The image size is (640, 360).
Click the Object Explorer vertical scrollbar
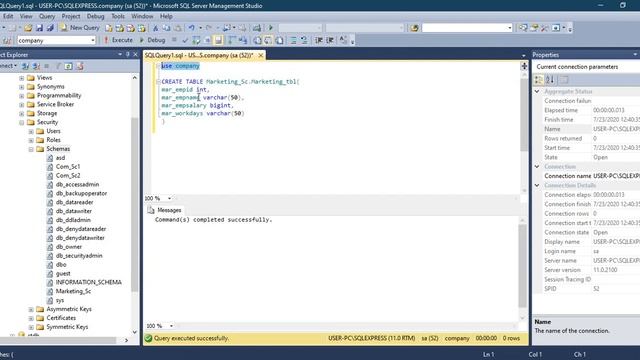coord(135,204)
